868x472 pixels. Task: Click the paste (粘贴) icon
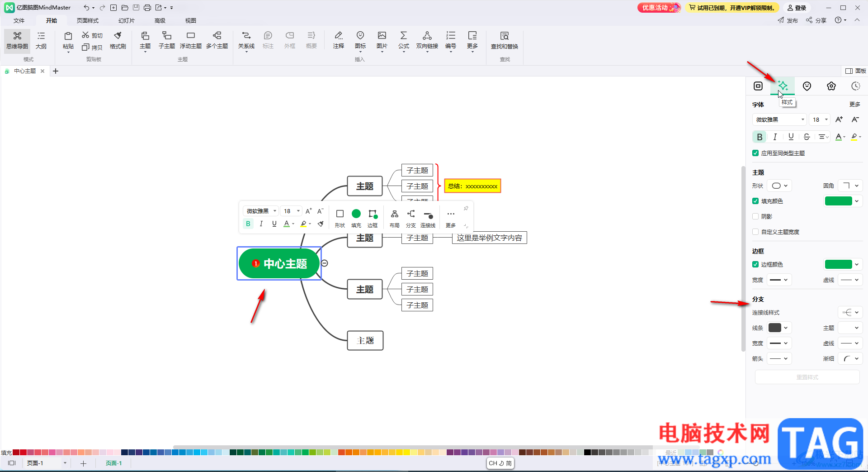pyautogui.click(x=68, y=36)
